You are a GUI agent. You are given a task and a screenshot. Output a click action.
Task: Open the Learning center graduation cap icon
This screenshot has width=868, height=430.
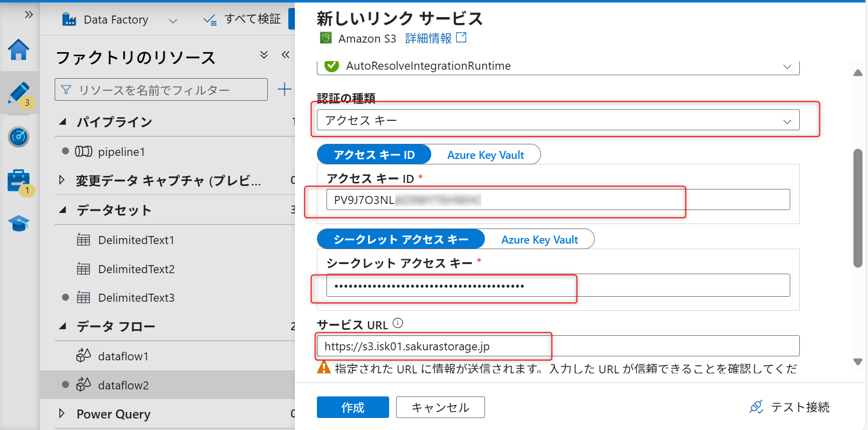19,223
